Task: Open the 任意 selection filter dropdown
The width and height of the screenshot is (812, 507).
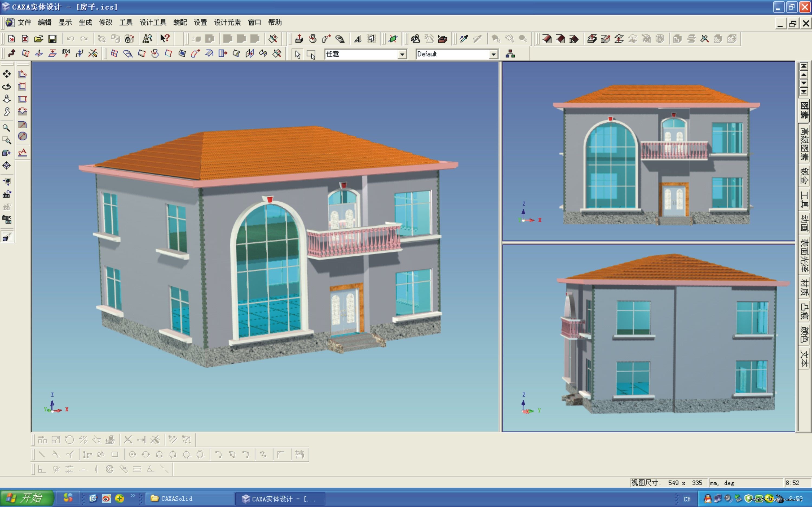Action: click(402, 54)
